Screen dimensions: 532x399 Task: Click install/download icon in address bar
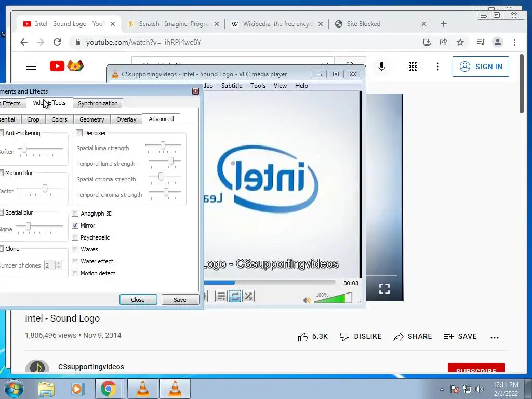click(427, 42)
